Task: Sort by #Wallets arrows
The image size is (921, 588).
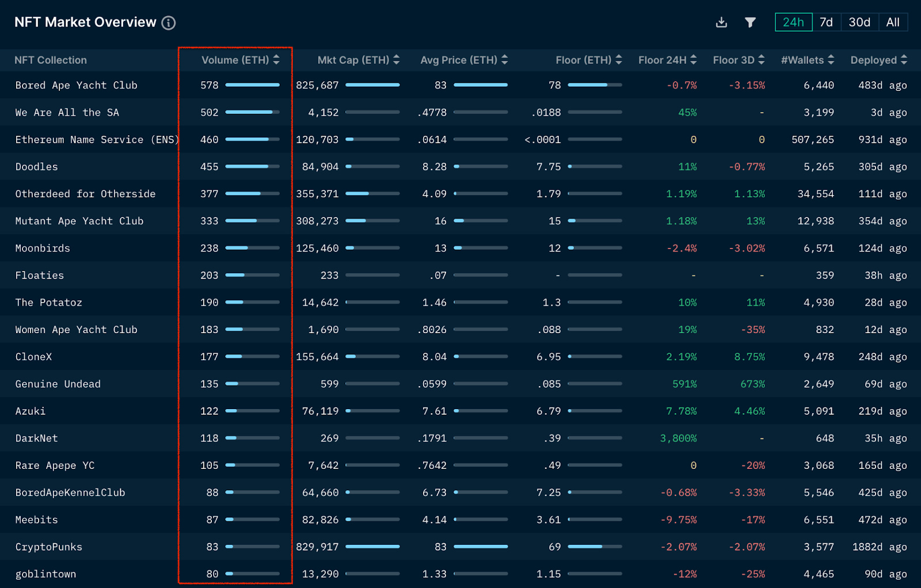Action: 831,60
